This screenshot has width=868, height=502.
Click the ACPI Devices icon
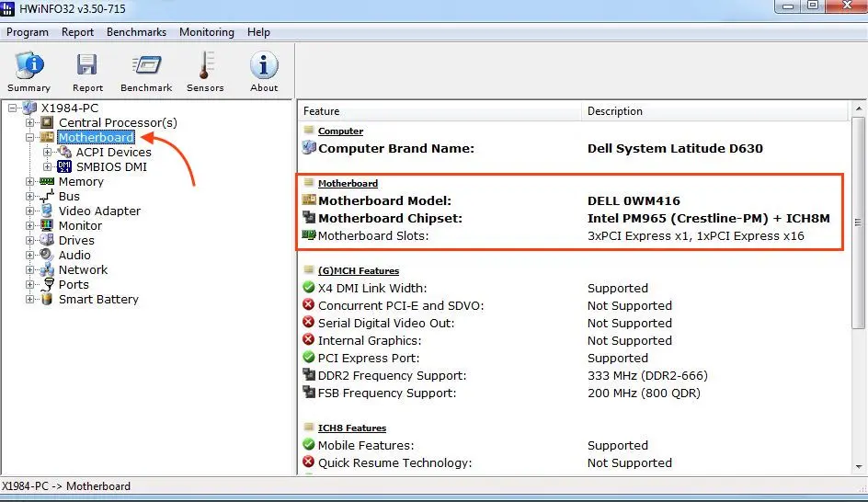click(64, 152)
